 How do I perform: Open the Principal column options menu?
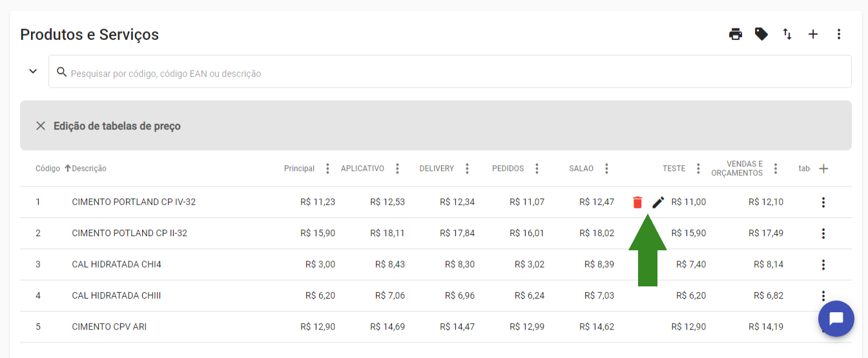327,169
